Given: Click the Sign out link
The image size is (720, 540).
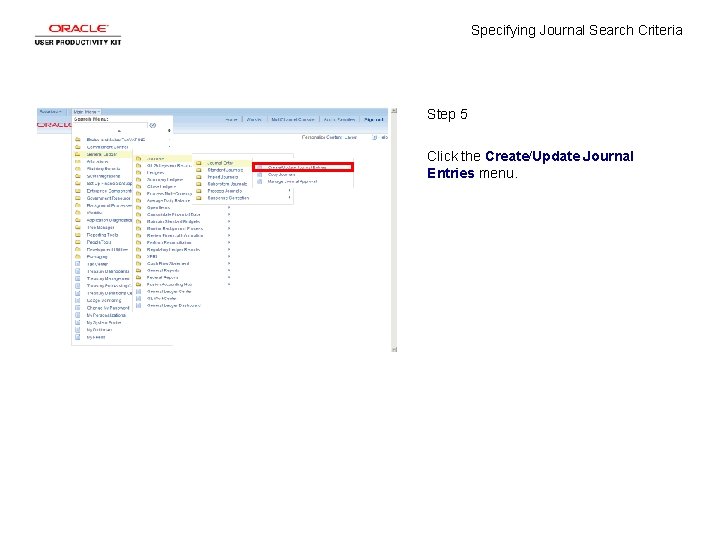Looking at the screenshot, I should (373, 119).
